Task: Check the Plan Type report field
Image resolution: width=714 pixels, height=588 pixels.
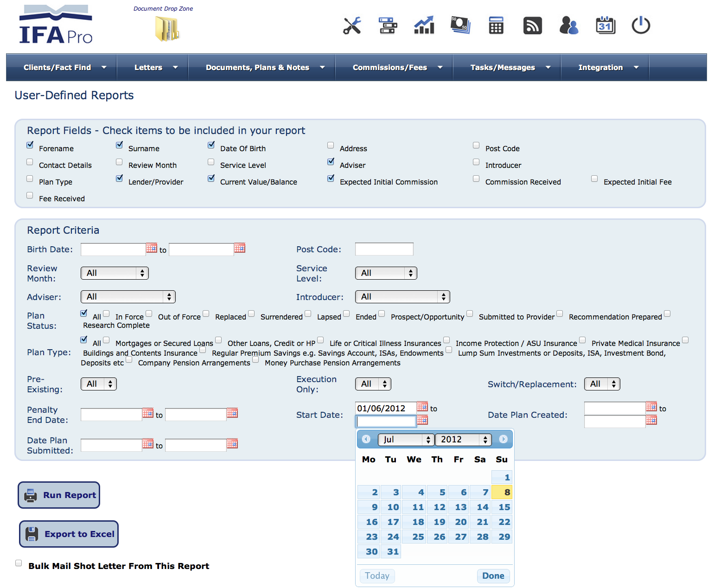Action: tap(30, 179)
